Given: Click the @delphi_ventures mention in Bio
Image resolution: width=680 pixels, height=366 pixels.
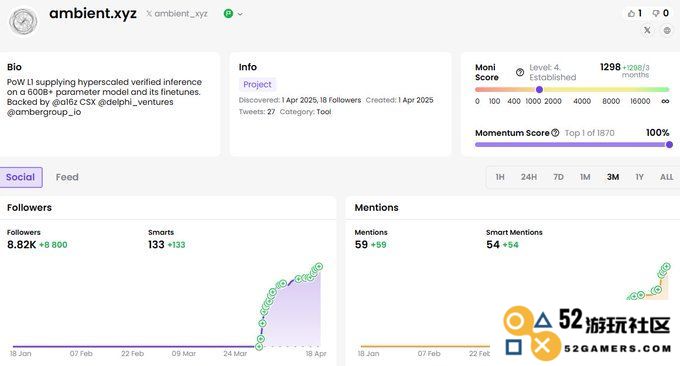Looking at the screenshot, I should pos(136,102).
